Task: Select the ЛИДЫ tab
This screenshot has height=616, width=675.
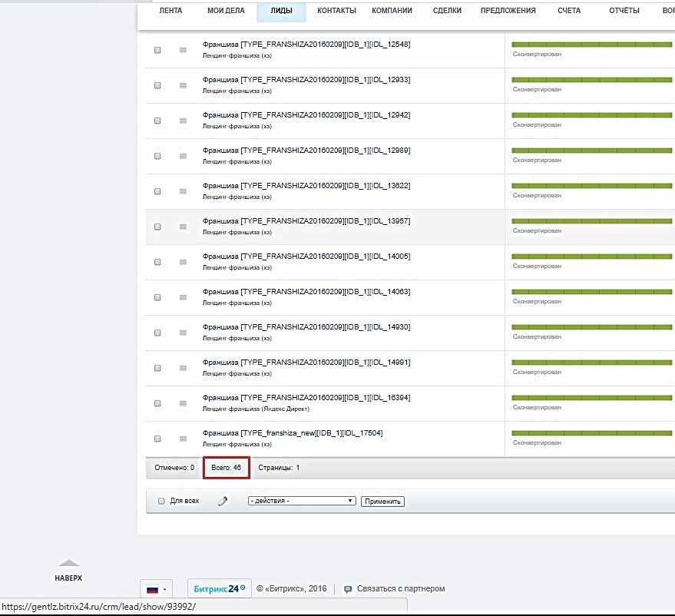Action: (x=281, y=12)
